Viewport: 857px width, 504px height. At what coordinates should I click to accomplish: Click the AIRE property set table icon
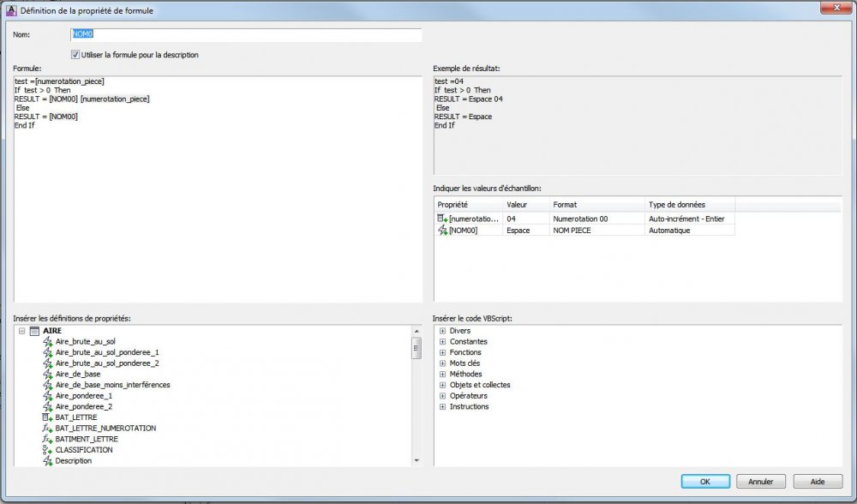(x=34, y=331)
